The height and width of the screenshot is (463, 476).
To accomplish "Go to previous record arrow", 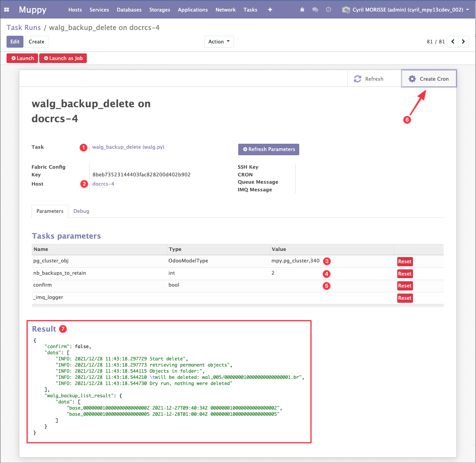I will click(453, 41).
